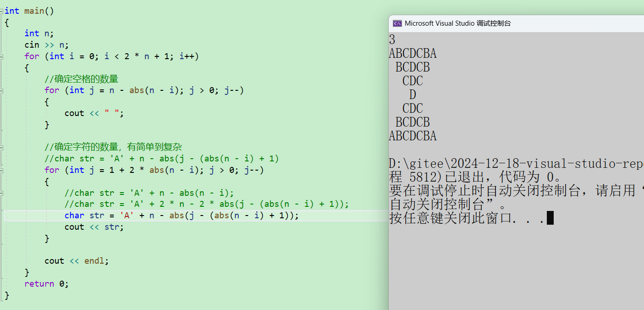Click the 'cout << str;' statement
The image size is (644, 310).
pyautogui.click(x=94, y=227)
